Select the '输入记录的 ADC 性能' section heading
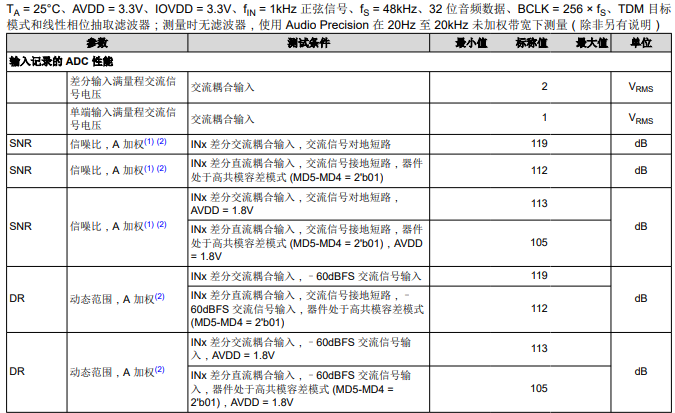The height and width of the screenshot is (413, 675). tap(61, 62)
